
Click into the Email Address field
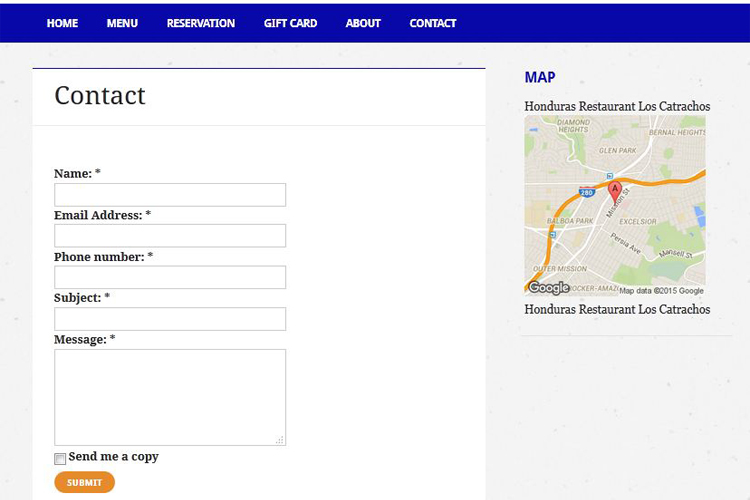pyautogui.click(x=170, y=236)
